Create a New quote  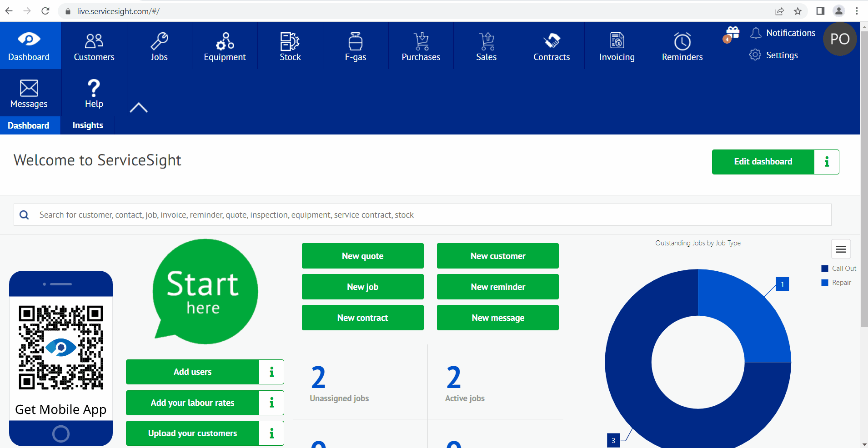point(363,256)
